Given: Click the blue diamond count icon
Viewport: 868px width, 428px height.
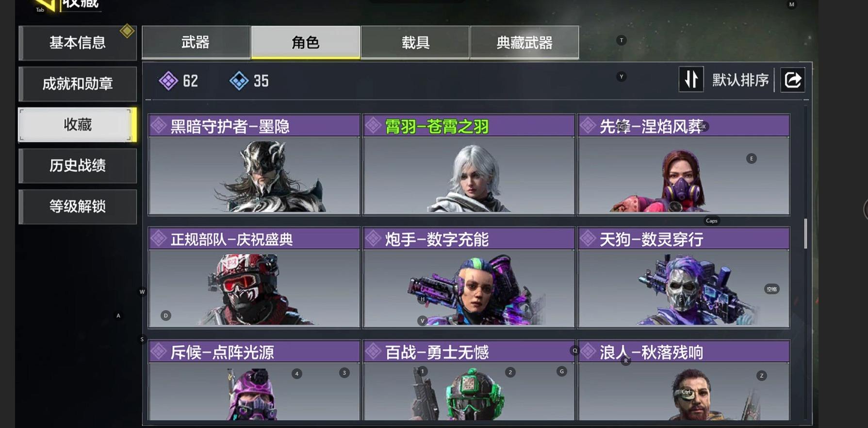Looking at the screenshot, I should [239, 81].
